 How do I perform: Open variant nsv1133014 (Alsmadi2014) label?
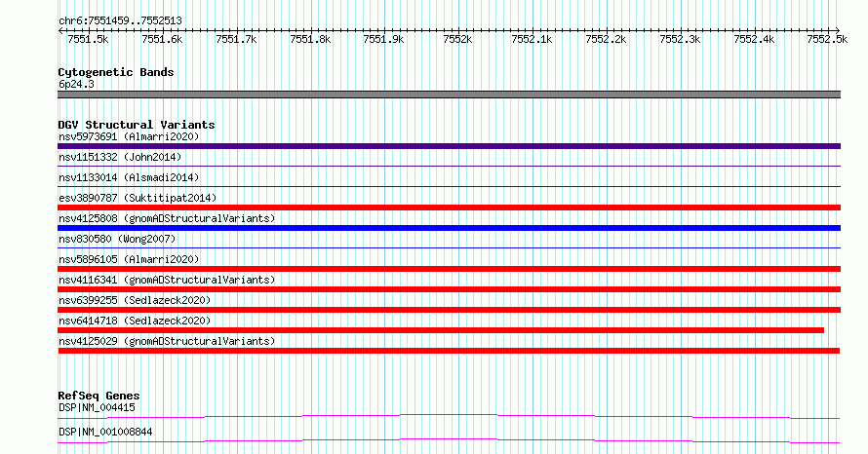point(129,177)
